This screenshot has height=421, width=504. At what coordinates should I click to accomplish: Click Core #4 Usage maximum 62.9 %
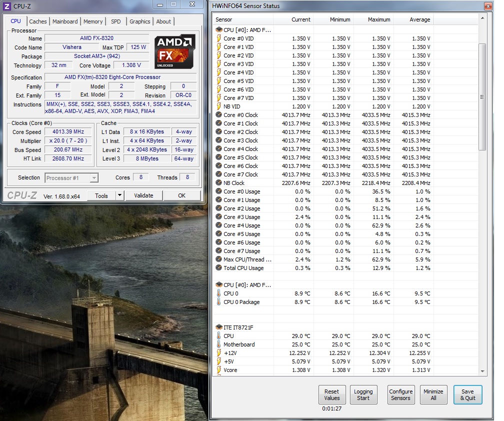tap(381, 225)
